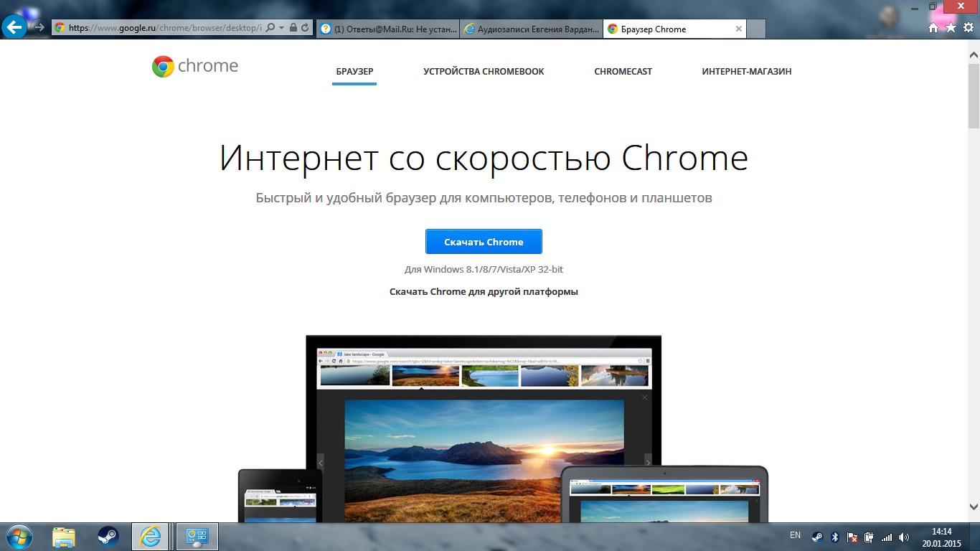The image size is (980, 551).
Task: Click the IE Home icon
Action: pos(933,28)
